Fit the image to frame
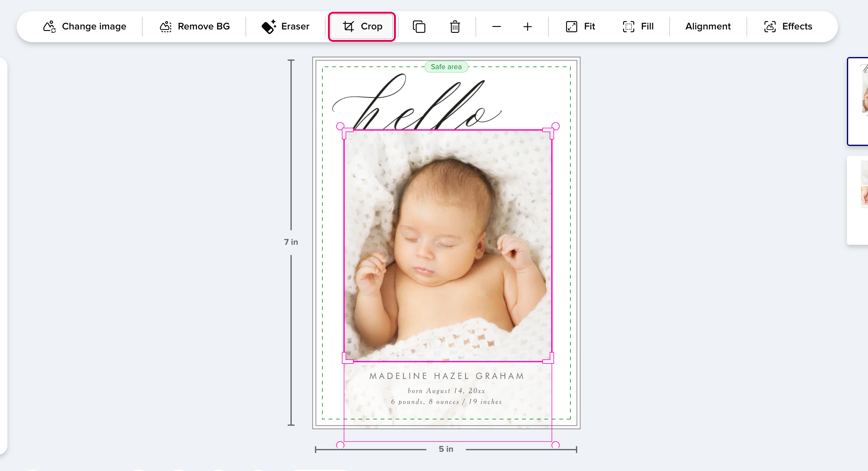868x471 pixels. (x=580, y=26)
